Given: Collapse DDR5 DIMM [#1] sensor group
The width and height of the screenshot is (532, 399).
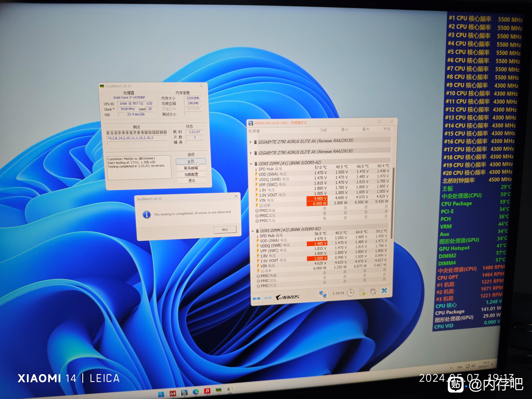Looking at the screenshot, I should click(251, 164).
